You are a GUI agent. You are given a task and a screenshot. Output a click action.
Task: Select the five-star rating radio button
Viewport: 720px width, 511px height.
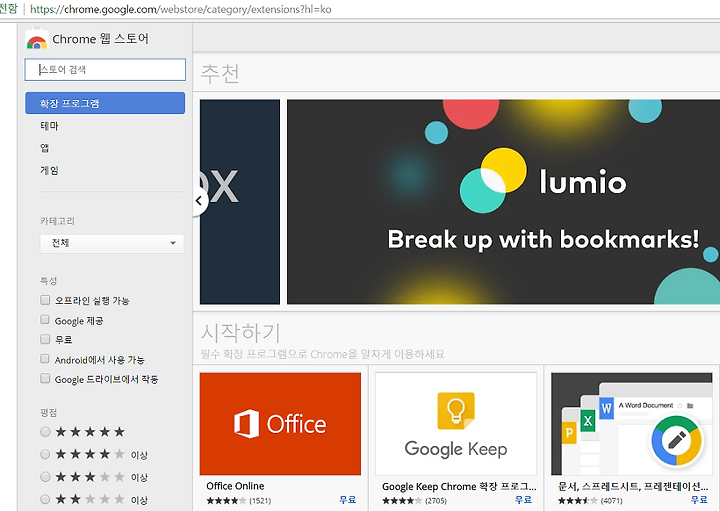point(45,432)
